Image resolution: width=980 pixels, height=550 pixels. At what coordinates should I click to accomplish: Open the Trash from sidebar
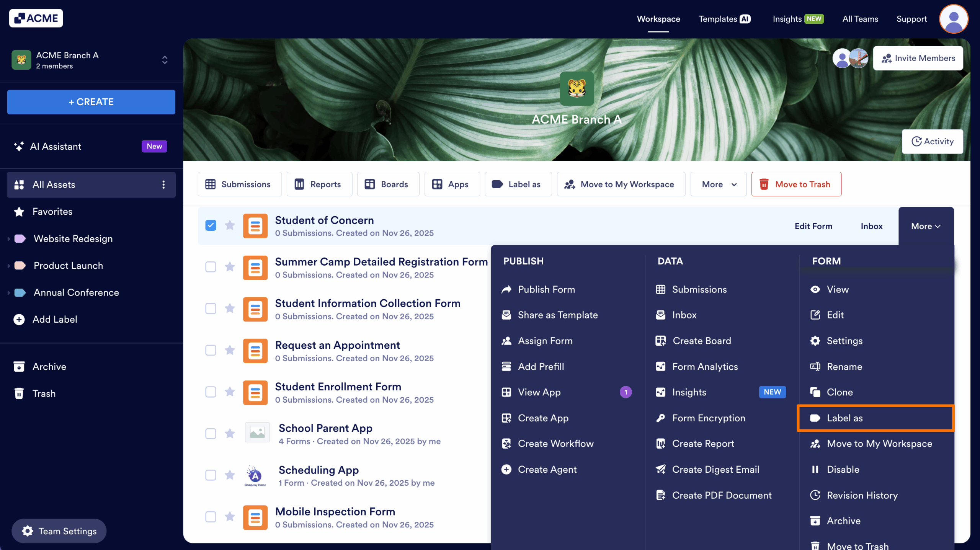(x=44, y=393)
